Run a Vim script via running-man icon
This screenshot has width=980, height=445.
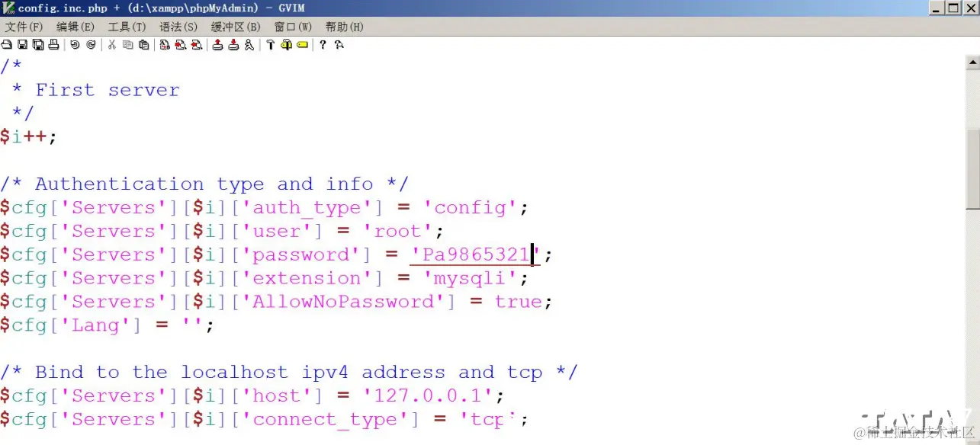coord(249,45)
